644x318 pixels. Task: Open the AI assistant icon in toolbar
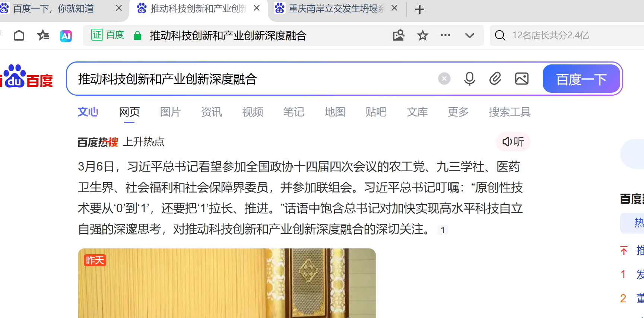coord(66,36)
